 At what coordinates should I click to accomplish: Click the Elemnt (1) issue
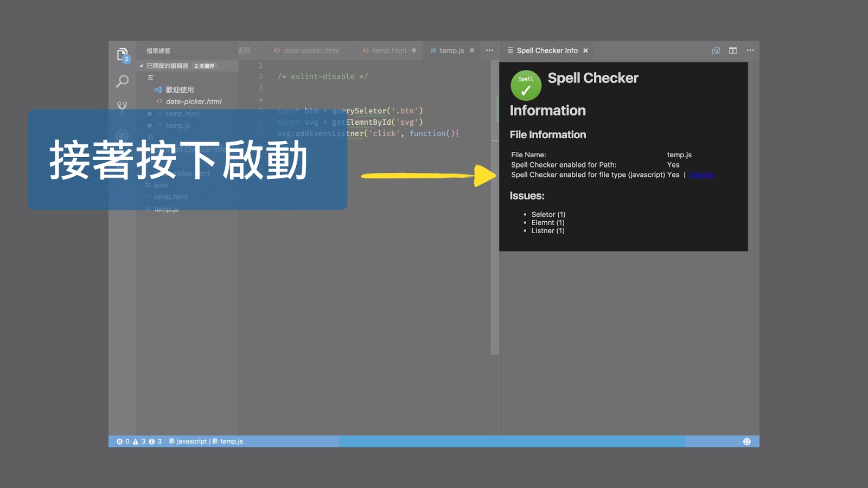tap(547, 222)
